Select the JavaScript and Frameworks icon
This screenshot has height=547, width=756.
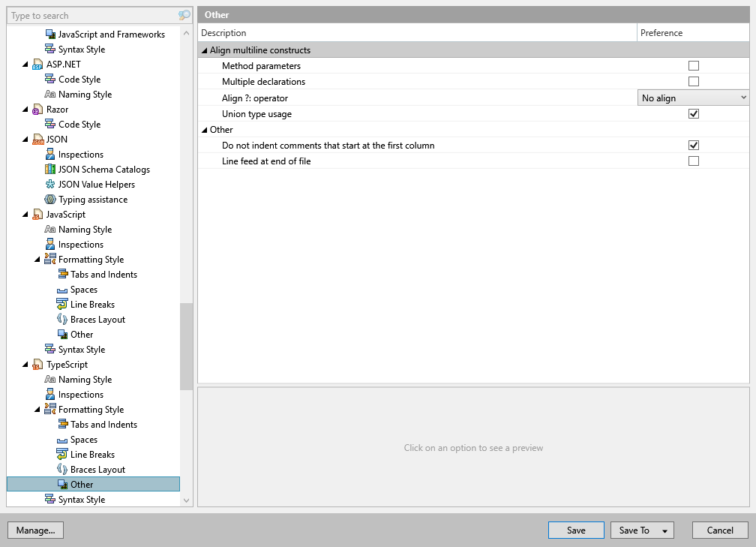(51, 34)
